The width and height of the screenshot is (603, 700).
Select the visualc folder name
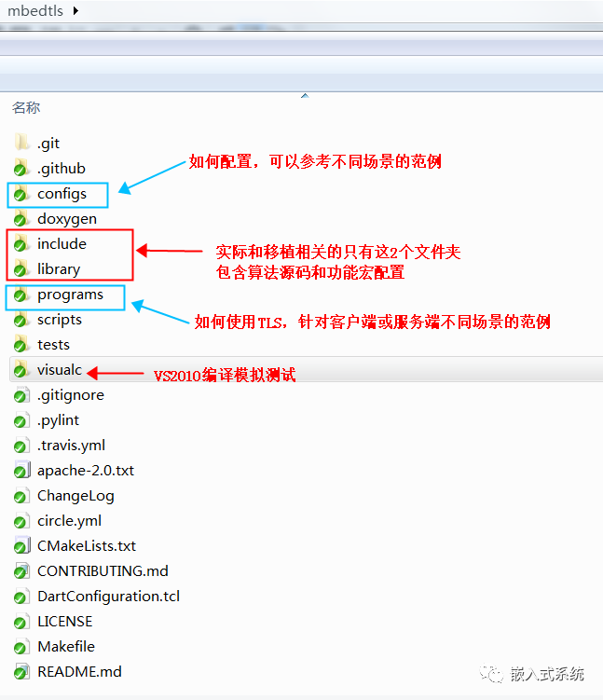click(60, 370)
